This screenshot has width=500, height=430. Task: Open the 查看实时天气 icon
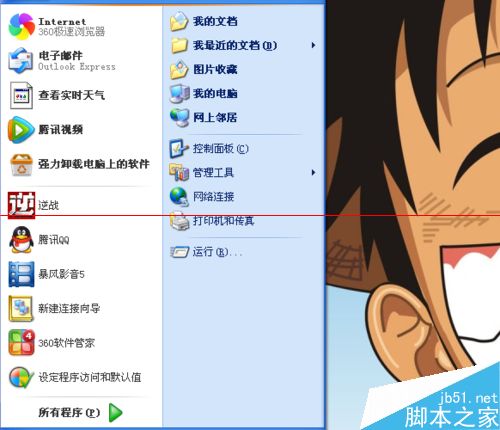(x=21, y=95)
